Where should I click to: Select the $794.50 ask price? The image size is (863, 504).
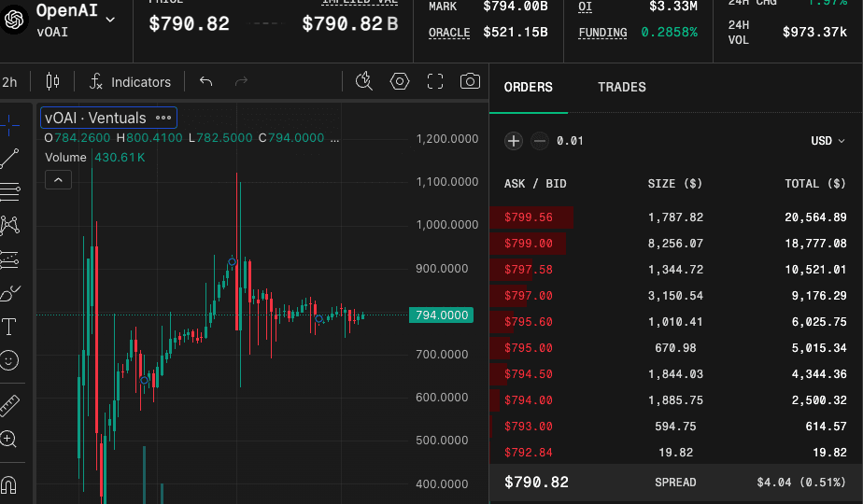[x=529, y=374]
